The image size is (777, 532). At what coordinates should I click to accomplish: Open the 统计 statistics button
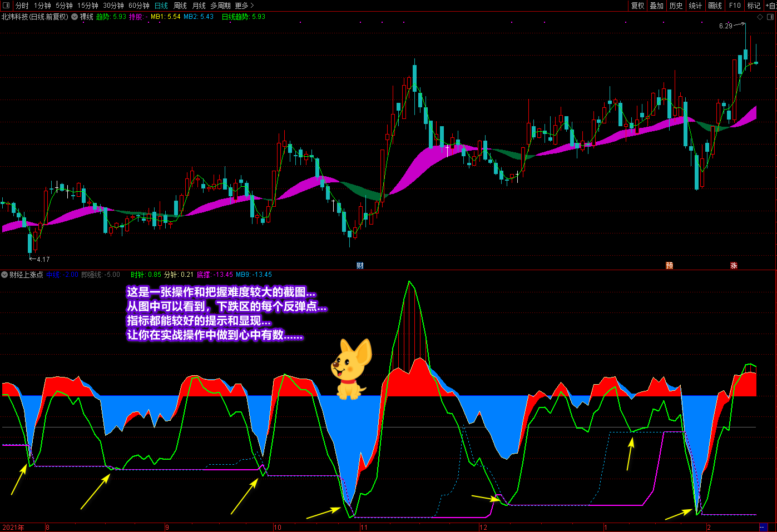[x=695, y=6]
